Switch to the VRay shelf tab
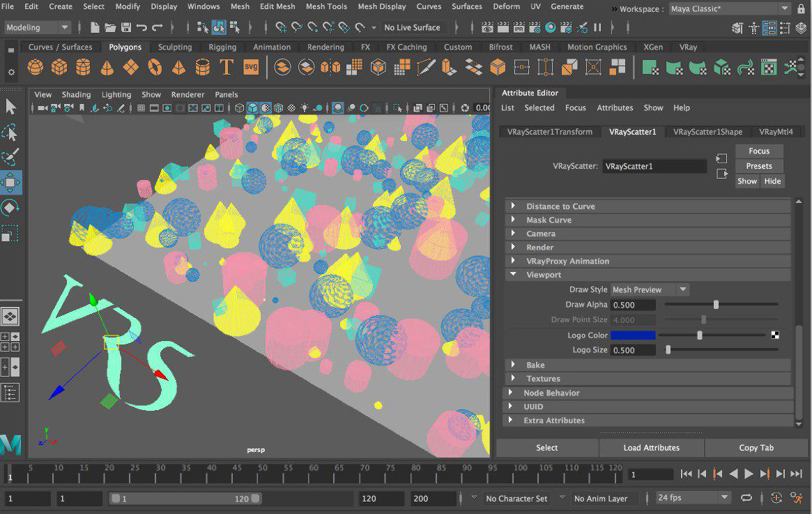Screen dimensions: 812x514 coord(688,47)
